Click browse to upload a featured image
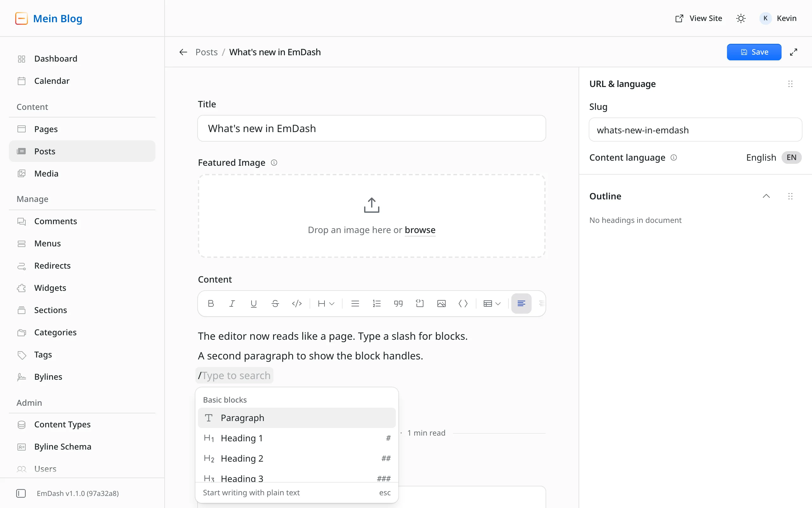 point(420,230)
